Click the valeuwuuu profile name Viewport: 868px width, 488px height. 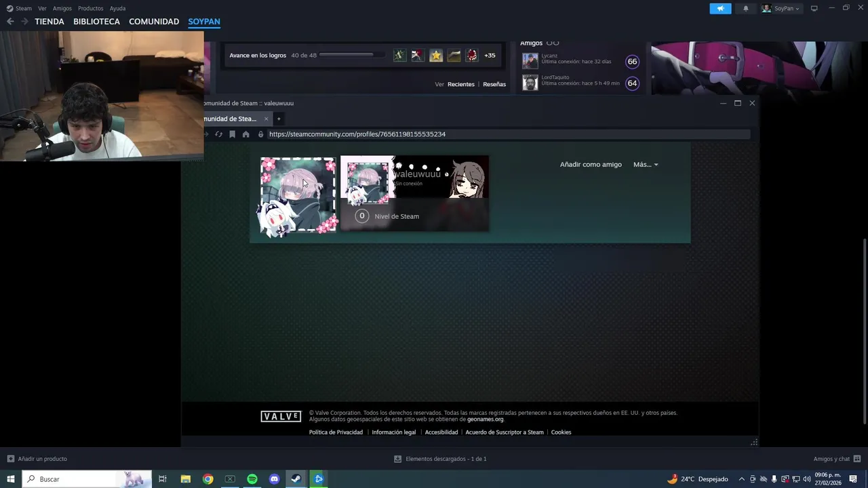[417, 174]
